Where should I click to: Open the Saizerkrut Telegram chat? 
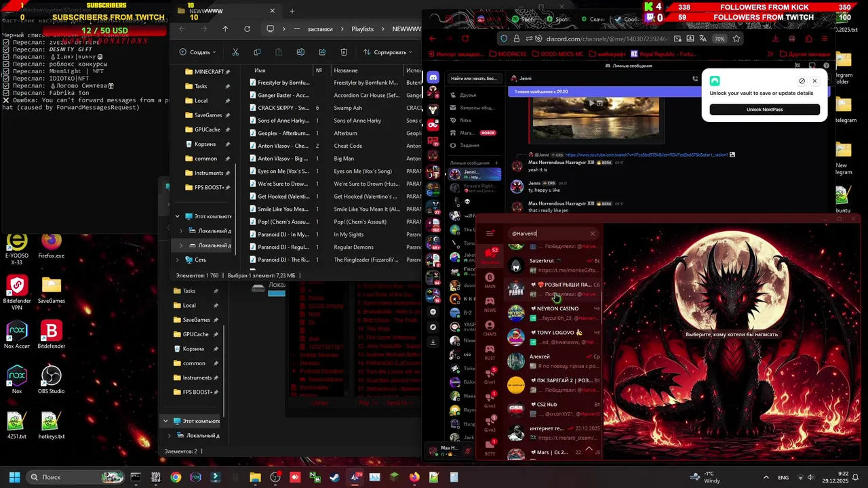553,265
